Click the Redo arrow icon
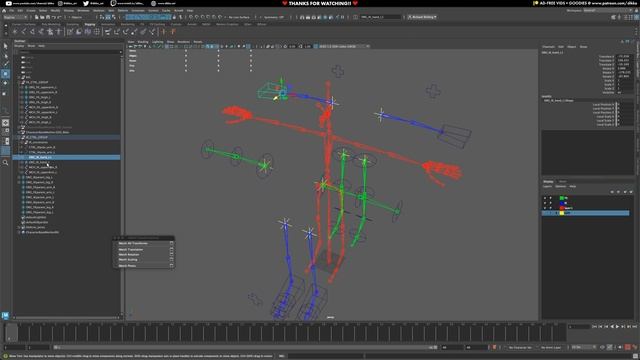This screenshot has width=640, height=360. [60, 17]
